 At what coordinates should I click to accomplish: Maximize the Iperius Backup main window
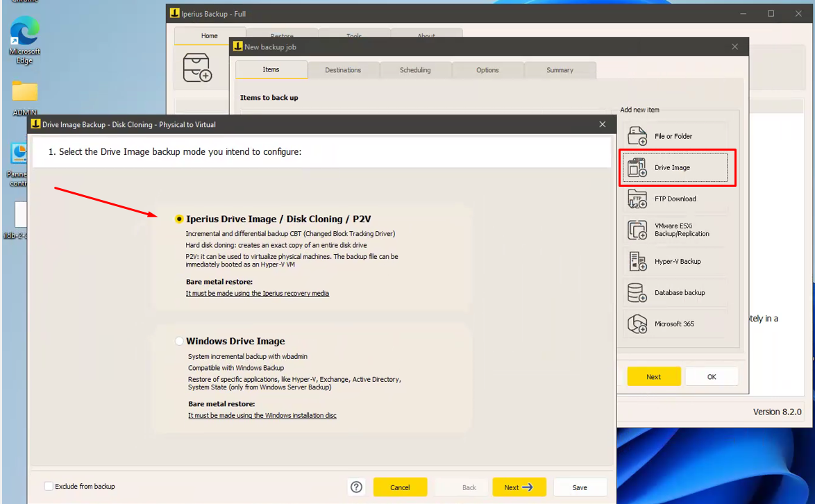click(x=771, y=13)
